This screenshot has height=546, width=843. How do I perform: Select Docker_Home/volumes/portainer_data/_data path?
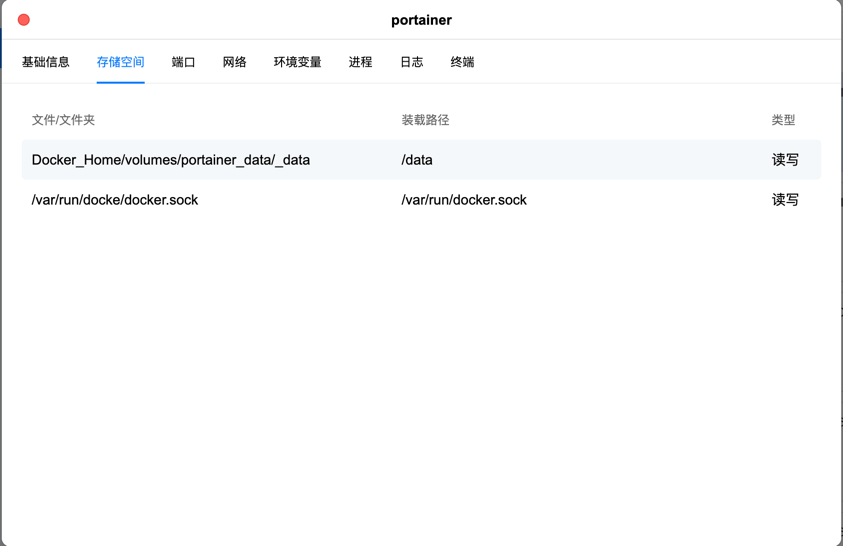[x=171, y=160]
